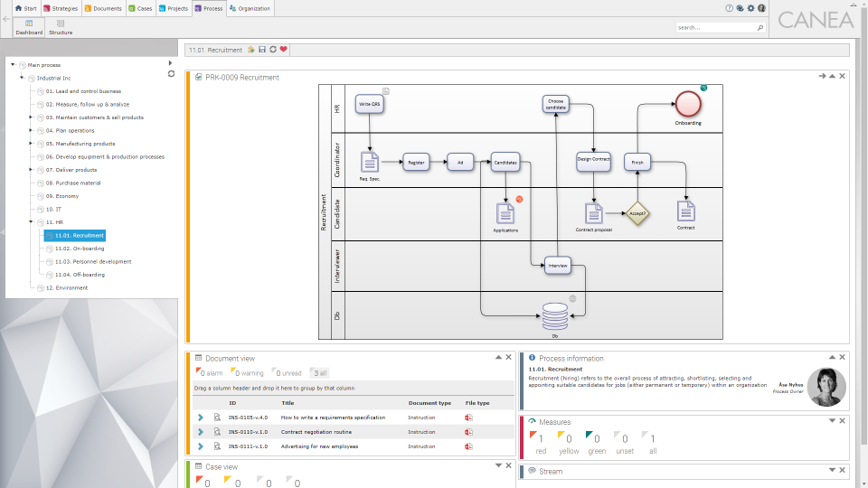The image size is (868, 488).
Task: Open the Organization tab
Action: tap(250, 8)
